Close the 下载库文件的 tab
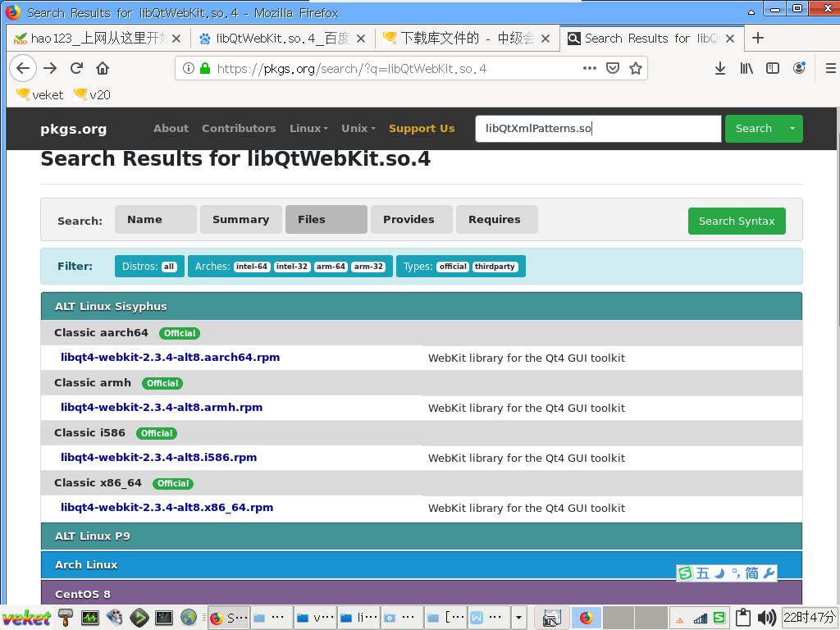The width and height of the screenshot is (840, 630). 546,39
